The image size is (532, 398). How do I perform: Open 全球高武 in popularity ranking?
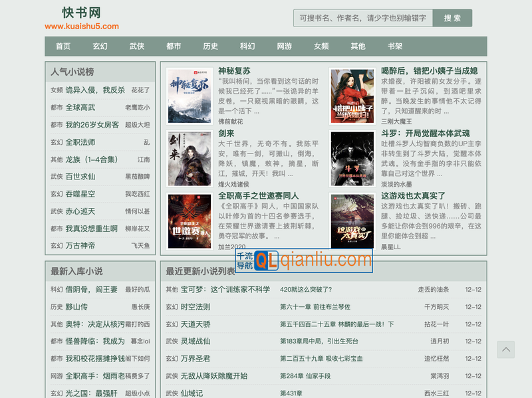point(80,108)
